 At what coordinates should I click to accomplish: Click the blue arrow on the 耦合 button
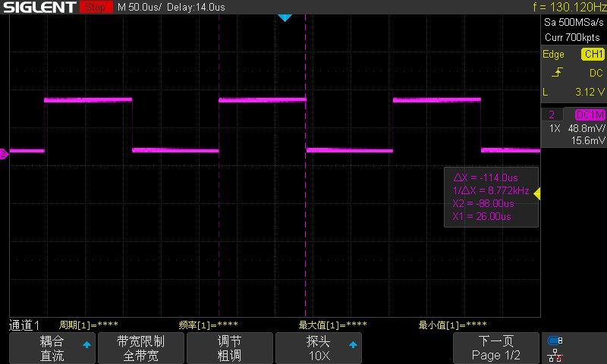(86, 344)
